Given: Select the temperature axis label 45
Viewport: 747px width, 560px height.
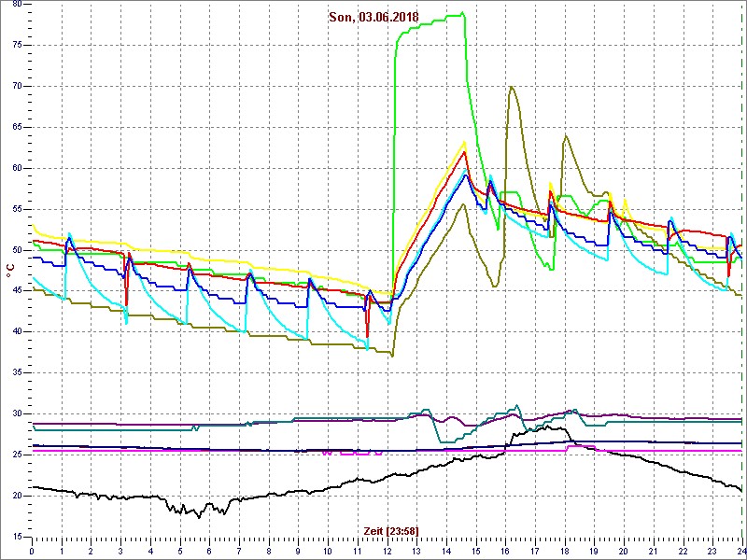Looking at the screenshot, I should coord(15,291).
